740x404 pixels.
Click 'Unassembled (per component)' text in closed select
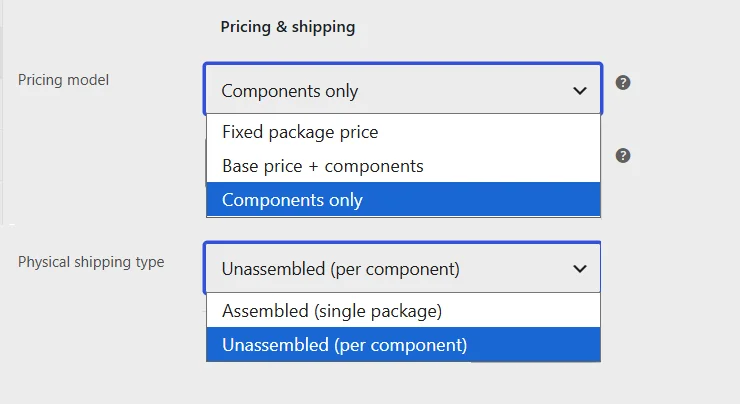tap(340, 269)
